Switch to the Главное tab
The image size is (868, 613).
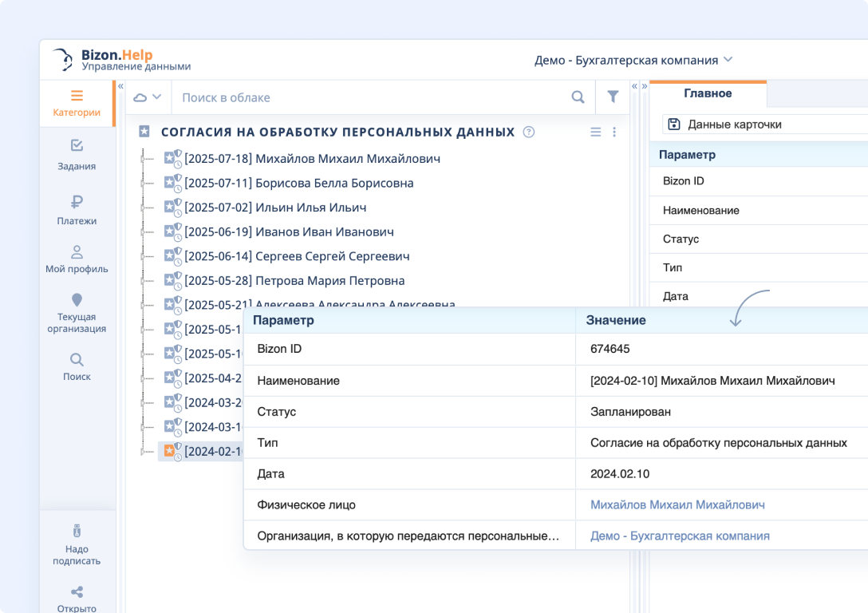[x=708, y=93]
